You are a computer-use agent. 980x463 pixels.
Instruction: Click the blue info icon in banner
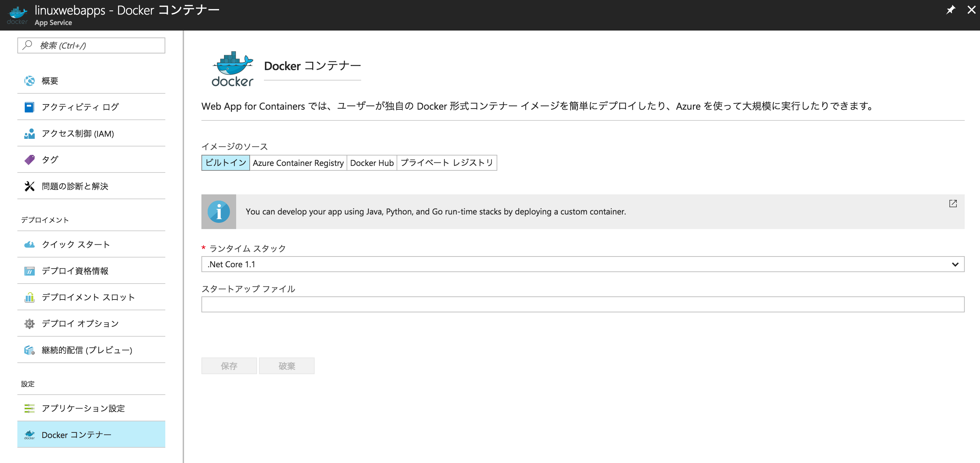(x=219, y=212)
